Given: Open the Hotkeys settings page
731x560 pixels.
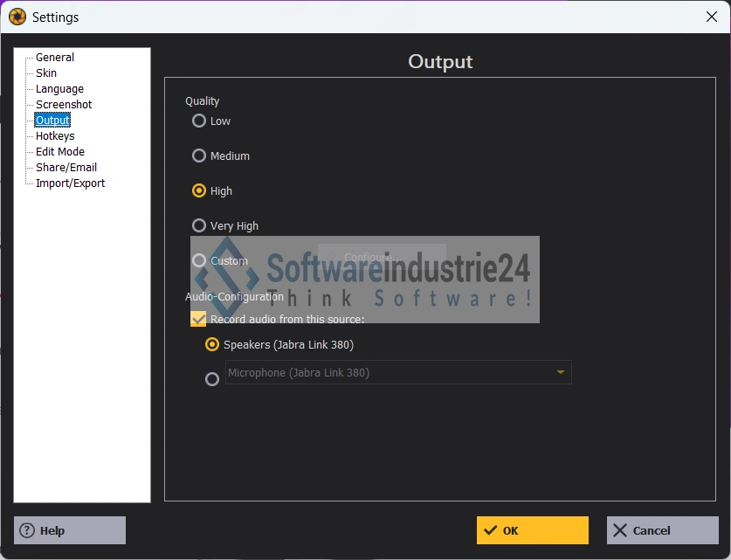Looking at the screenshot, I should 55,136.
